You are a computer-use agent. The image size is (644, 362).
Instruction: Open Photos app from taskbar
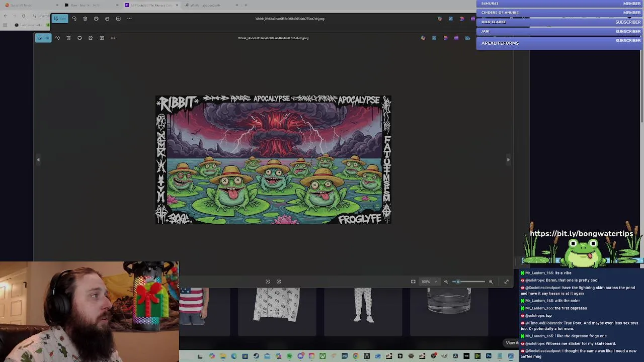click(x=511, y=356)
